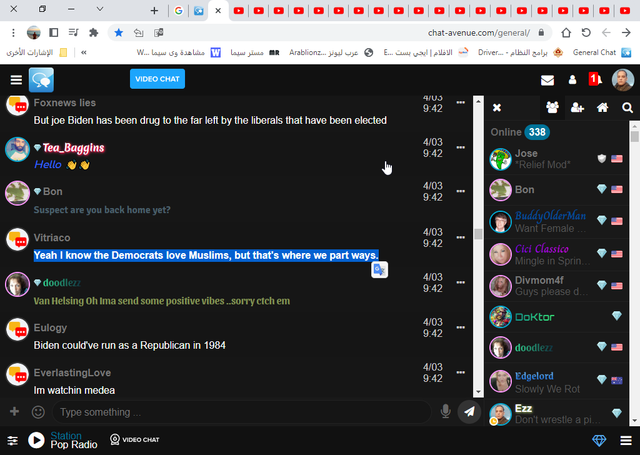Switch to the Google tab
640x455 pixels.
tap(178, 11)
